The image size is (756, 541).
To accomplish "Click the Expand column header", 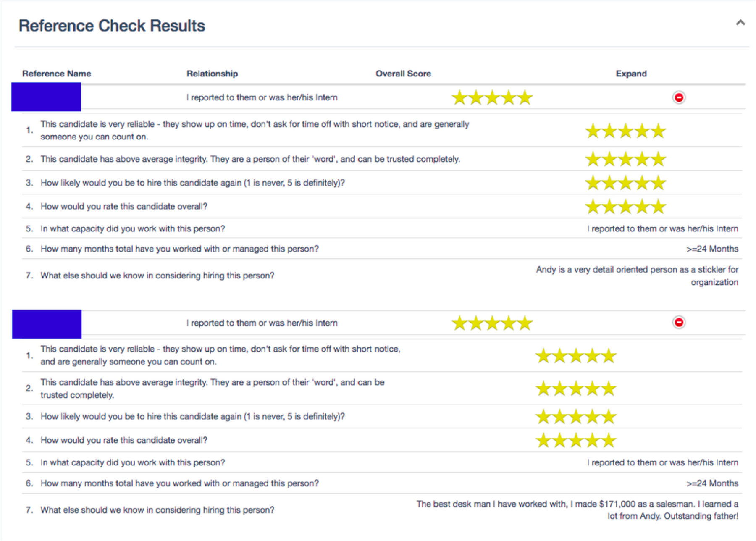I will (x=631, y=74).
